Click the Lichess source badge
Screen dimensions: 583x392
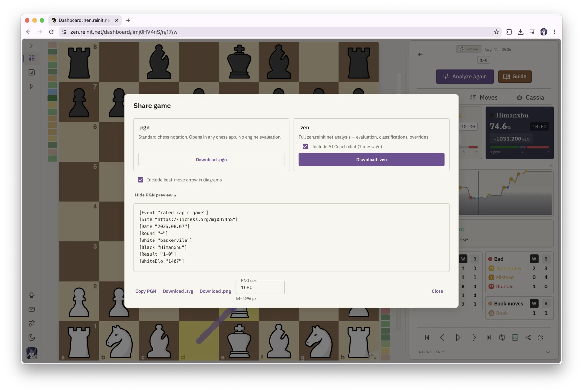[468, 49]
